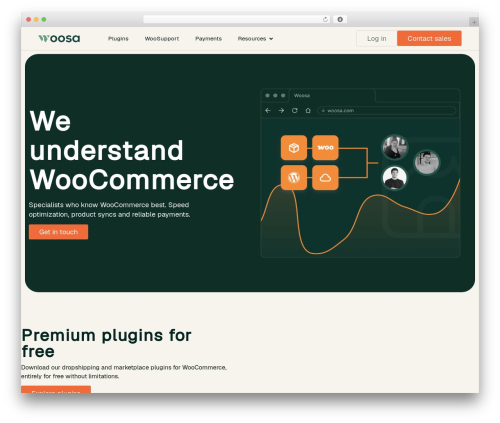Click the browser reload icon in address bar
The image size is (500, 423).
point(325,19)
